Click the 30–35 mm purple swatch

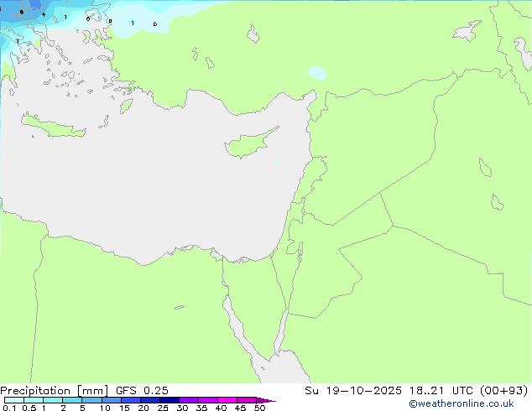click(189, 400)
